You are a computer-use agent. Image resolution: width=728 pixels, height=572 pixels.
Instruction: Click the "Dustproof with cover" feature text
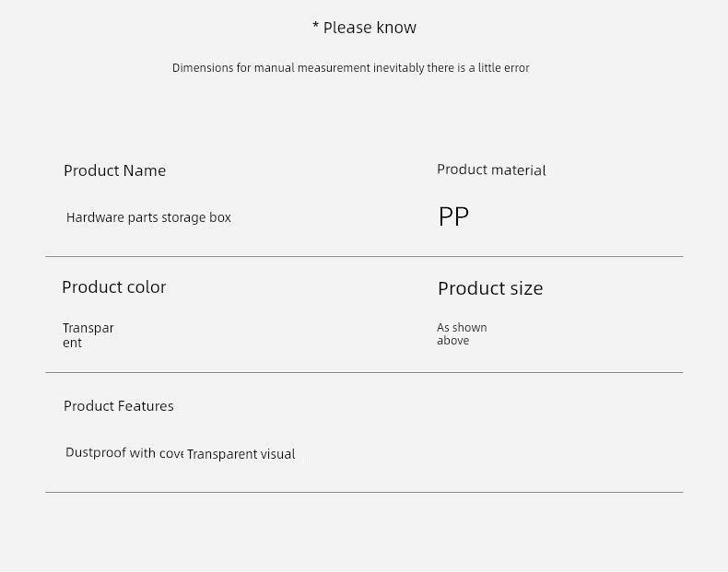click(123, 453)
